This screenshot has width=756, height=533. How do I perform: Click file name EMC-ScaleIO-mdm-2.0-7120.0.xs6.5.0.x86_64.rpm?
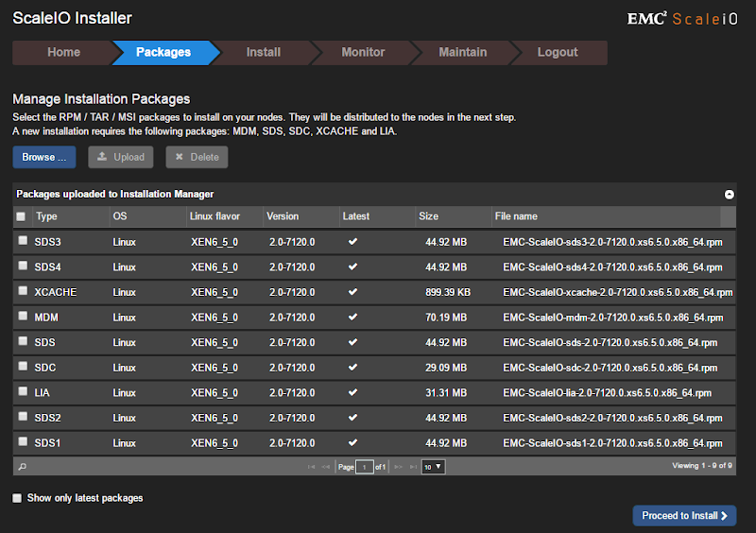[612, 318]
